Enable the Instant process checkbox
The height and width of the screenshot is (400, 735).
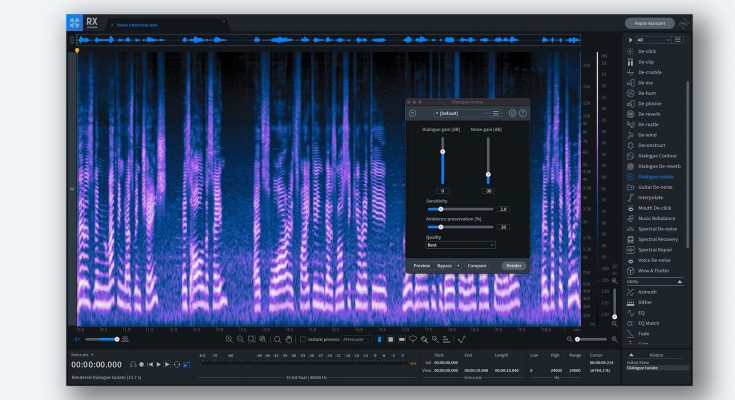click(304, 339)
